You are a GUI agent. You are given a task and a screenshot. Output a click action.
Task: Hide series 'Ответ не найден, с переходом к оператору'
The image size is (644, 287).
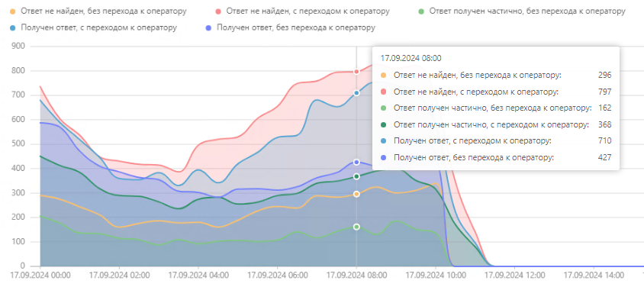pos(308,11)
